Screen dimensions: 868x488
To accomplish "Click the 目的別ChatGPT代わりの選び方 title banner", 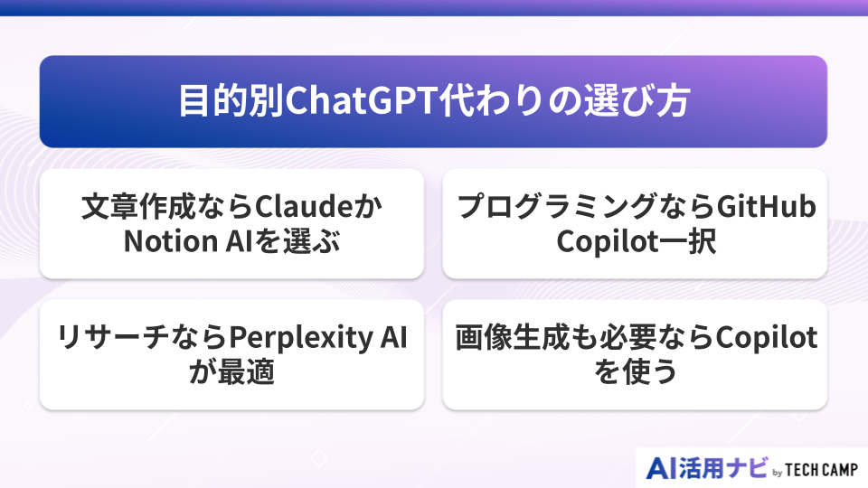I will (433, 101).
